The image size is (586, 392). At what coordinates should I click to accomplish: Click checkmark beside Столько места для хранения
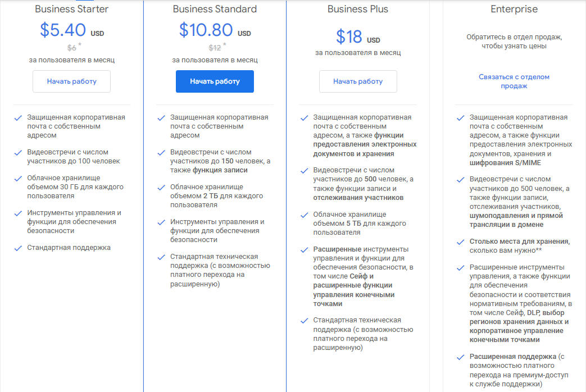pyautogui.click(x=461, y=242)
